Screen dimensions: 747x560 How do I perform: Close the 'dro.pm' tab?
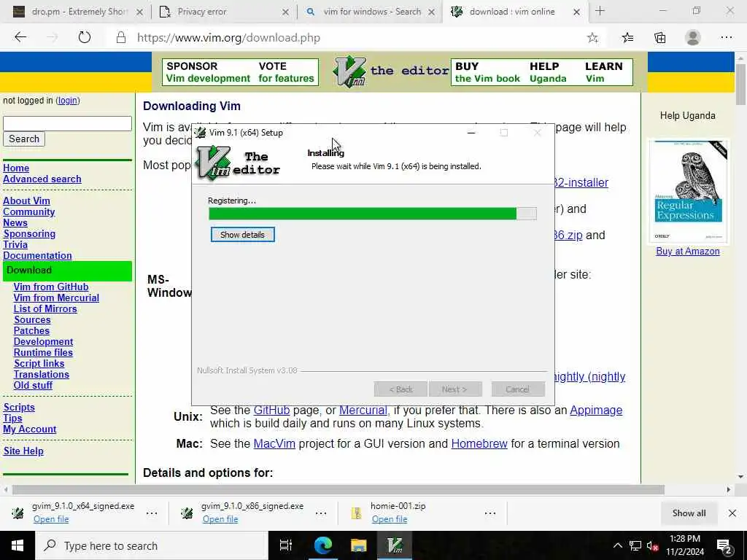[x=139, y=12]
